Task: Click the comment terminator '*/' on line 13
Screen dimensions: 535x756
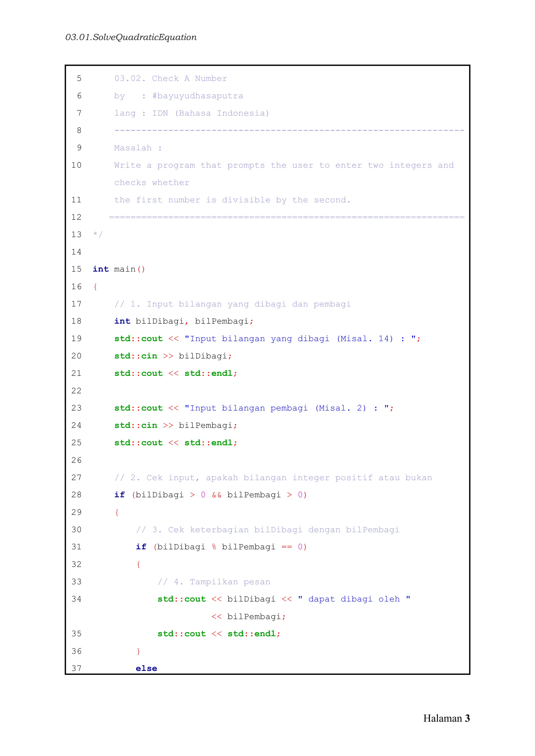Action: pyautogui.click(x=98, y=234)
